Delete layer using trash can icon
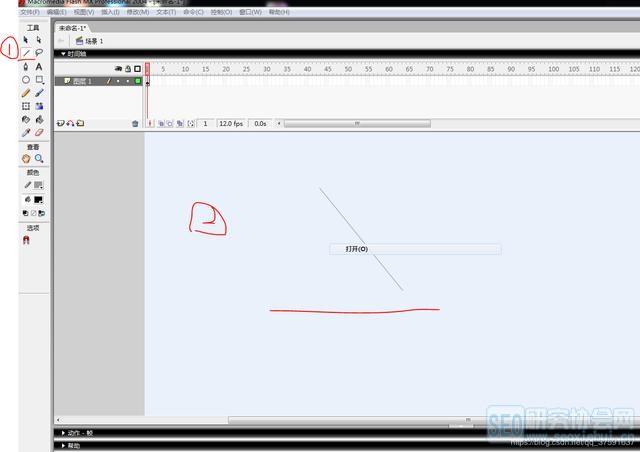The image size is (640, 452). pyautogui.click(x=135, y=124)
